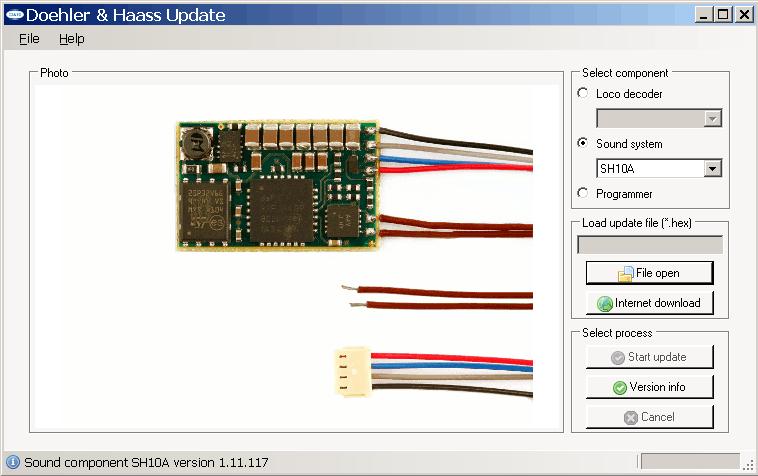758x476 pixels.
Task: Select the Programmer radio button
Action: pyautogui.click(x=583, y=193)
